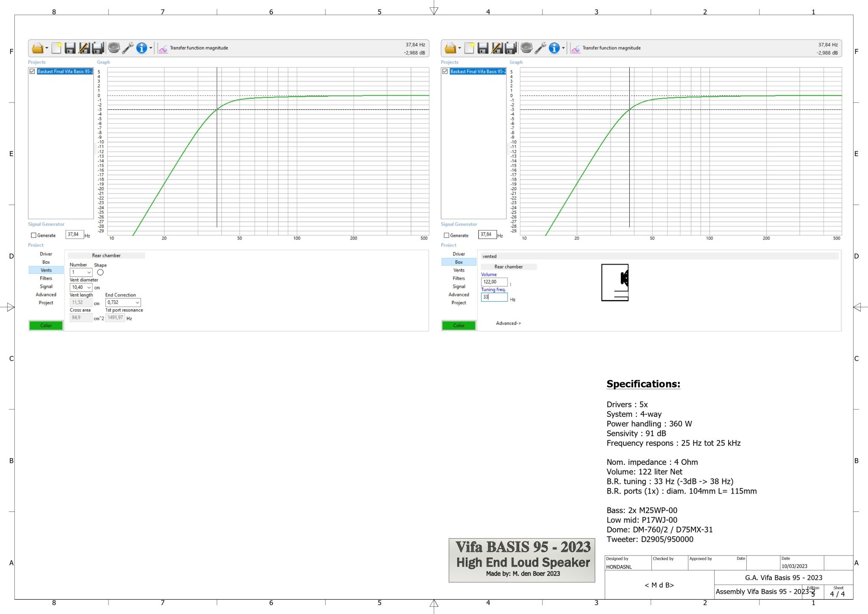Select Baskast Final Vifa Basis project in Vents-settings window
The height and width of the screenshot is (614, 868).
coord(65,71)
